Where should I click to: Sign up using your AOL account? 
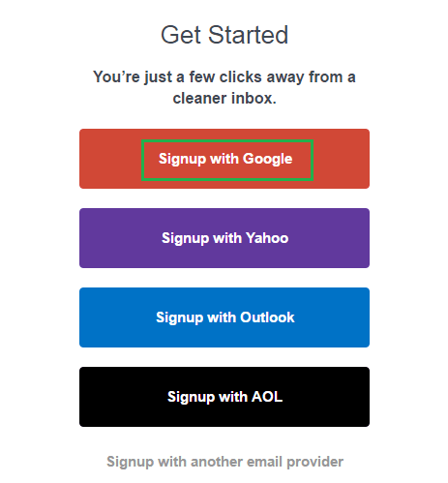pyautogui.click(x=224, y=397)
